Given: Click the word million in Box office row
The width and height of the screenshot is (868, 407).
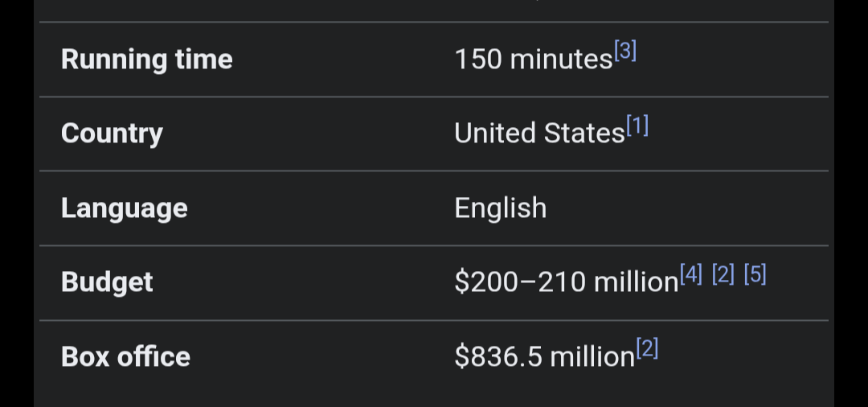Looking at the screenshot, I should point(592,356).
